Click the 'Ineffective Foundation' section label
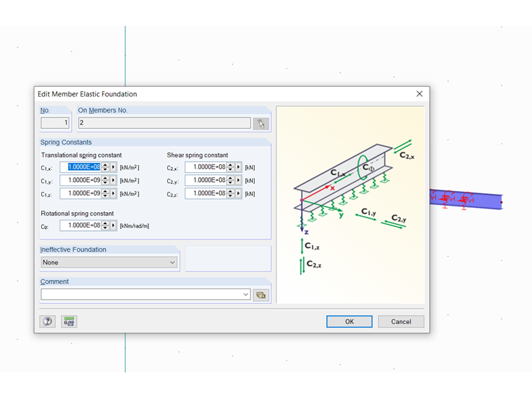This screenshot has height=399, width=532. (73, 249)
